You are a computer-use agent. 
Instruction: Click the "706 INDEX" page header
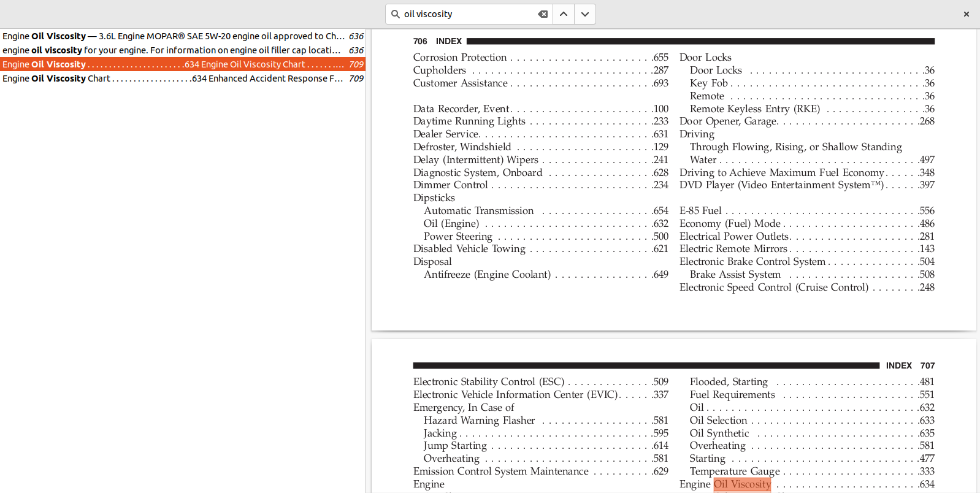(x=437, y=41)
